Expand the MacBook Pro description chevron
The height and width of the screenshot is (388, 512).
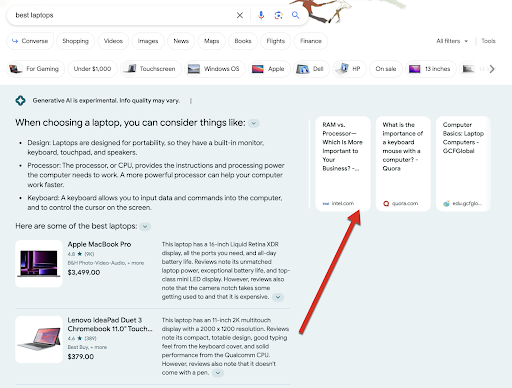(x=278, y=297)
